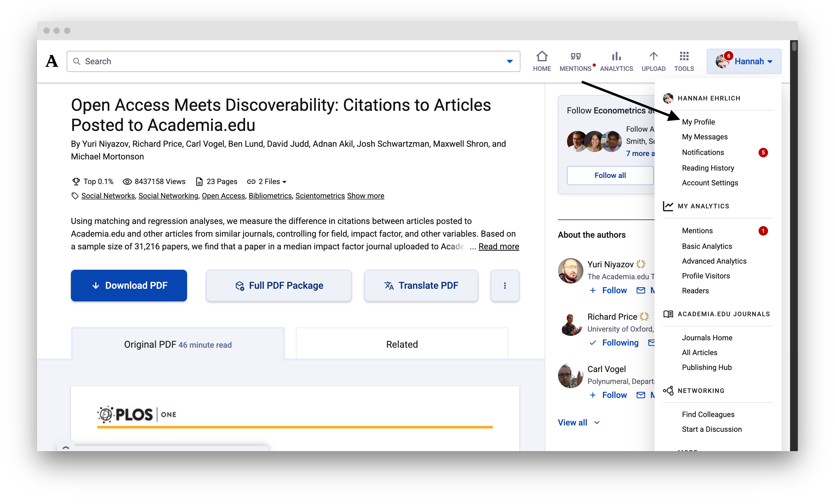Open the Bibliometrics tag link
This screenshot has height=504, width=835.
point(270,196)
